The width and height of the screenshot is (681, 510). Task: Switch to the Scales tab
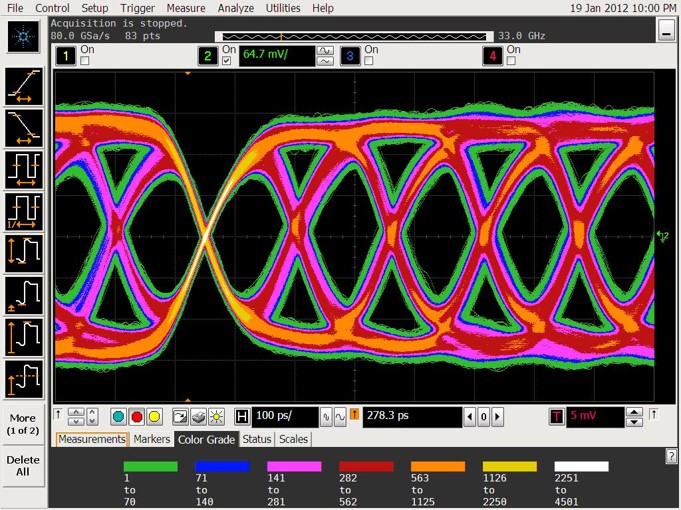pyautogui.click(x=293, y=439)
